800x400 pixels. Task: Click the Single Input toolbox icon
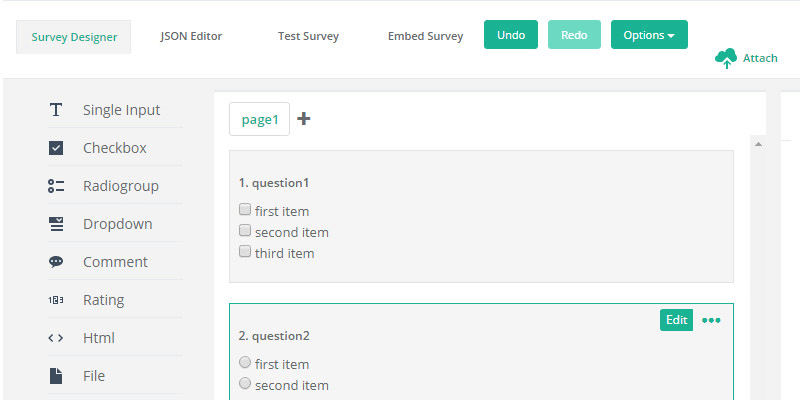56,110
